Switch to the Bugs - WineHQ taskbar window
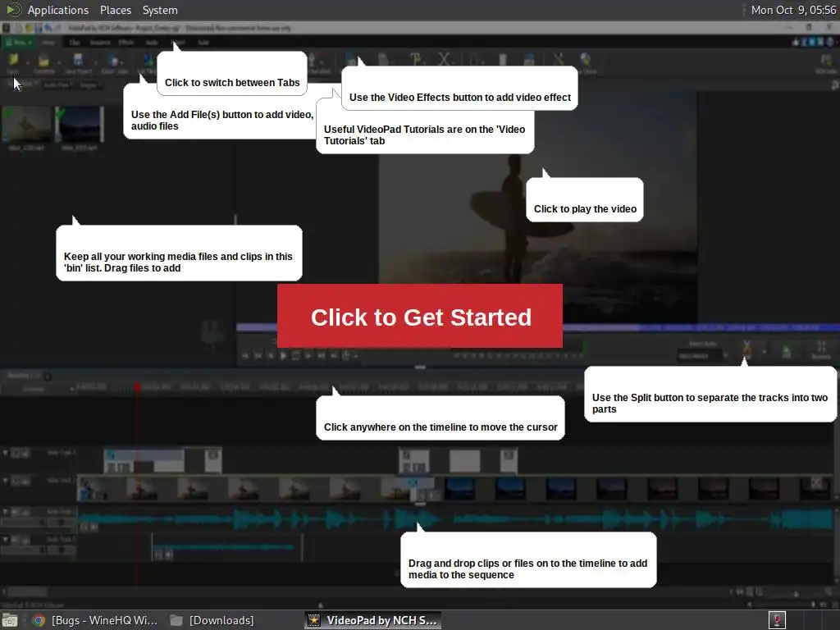 coord(97,620)
